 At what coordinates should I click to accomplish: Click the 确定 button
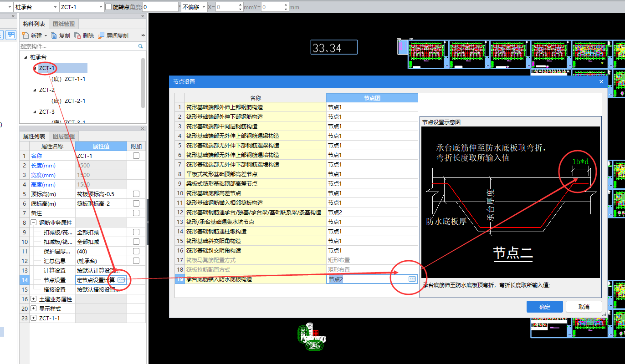[545, 307]
